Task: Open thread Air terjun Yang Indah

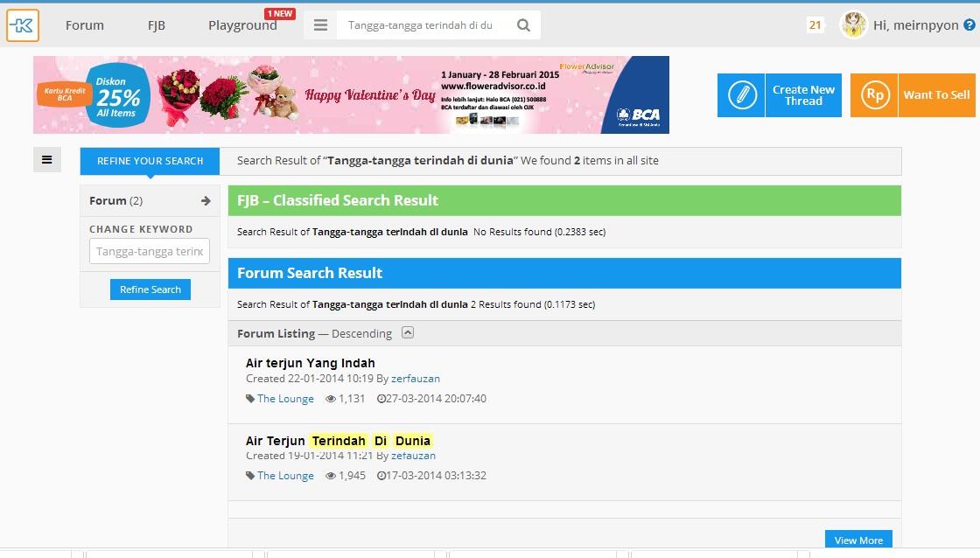Action: pos(310,363)
